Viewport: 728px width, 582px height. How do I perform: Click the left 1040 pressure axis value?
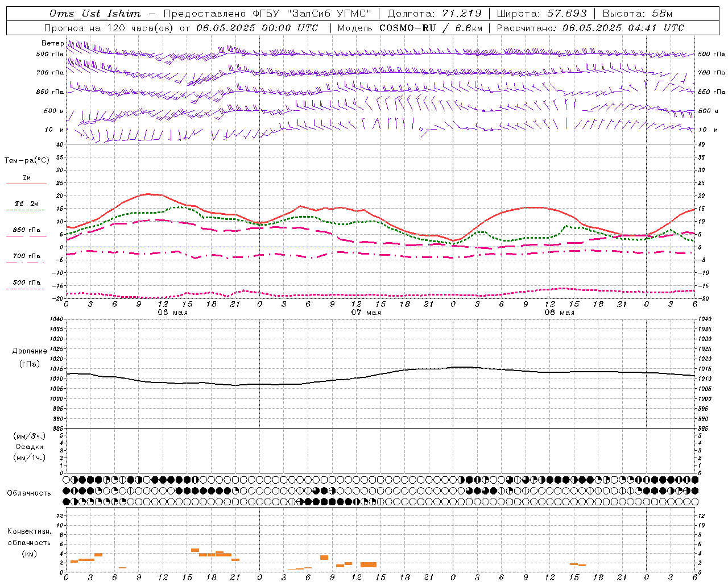56,319
